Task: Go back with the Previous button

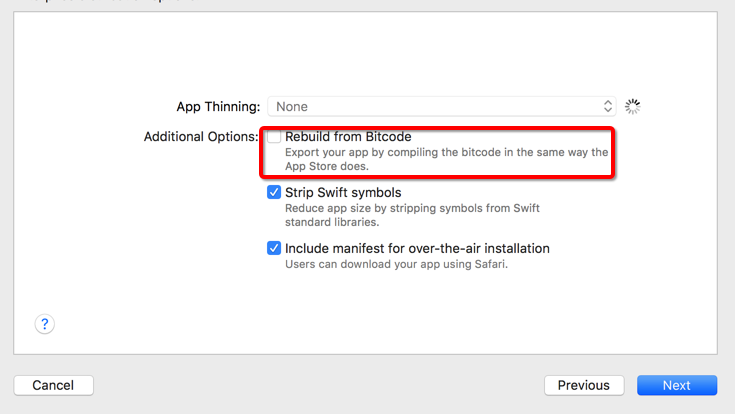Action: pyautogui.click(x=583, y=385)
